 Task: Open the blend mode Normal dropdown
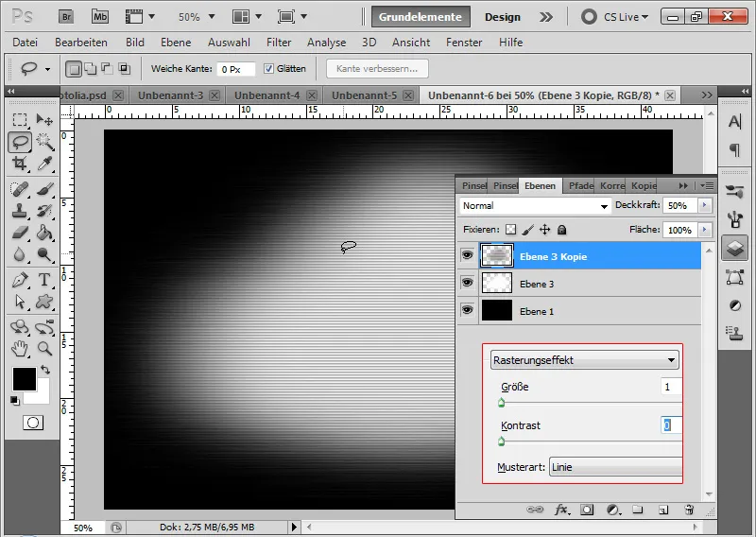point(535,206)
